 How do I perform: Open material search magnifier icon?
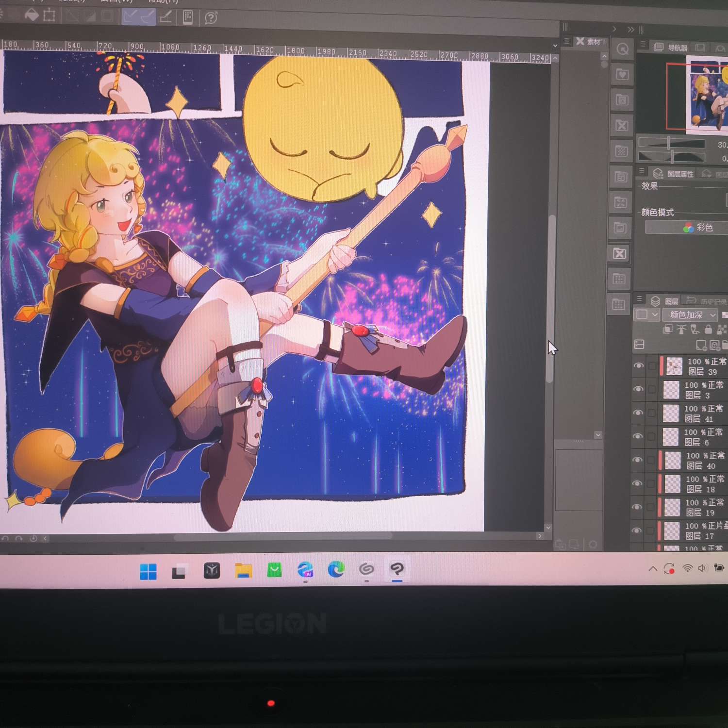tap(622, 49)
